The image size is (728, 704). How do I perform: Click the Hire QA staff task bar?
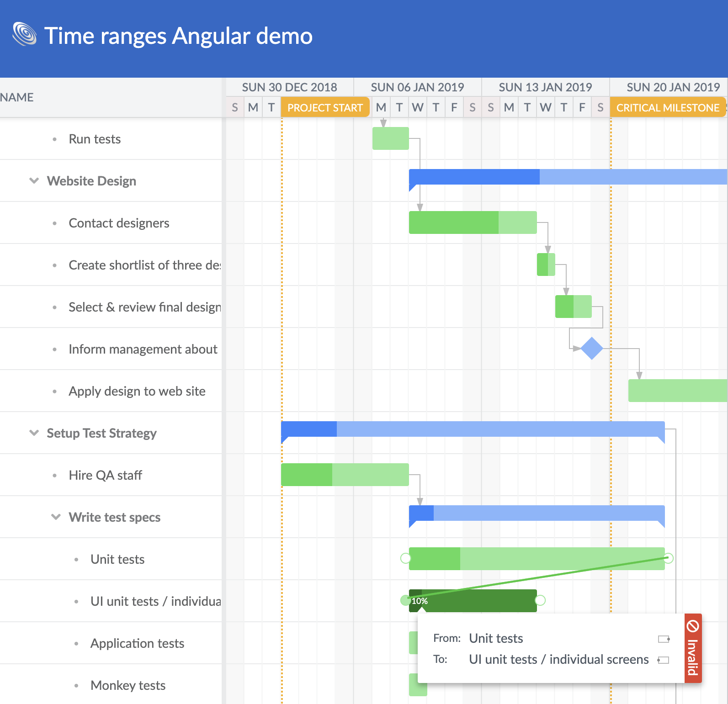tap(345, 475)
